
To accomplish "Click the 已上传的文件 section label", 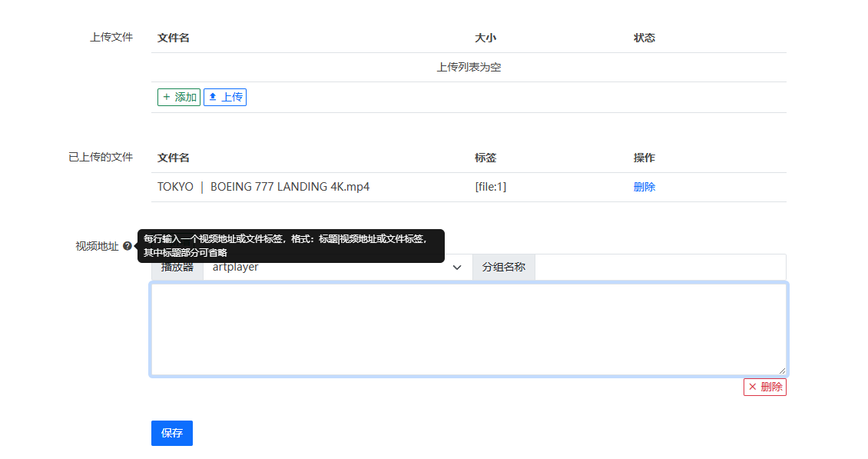I will (x=101, y=157).
